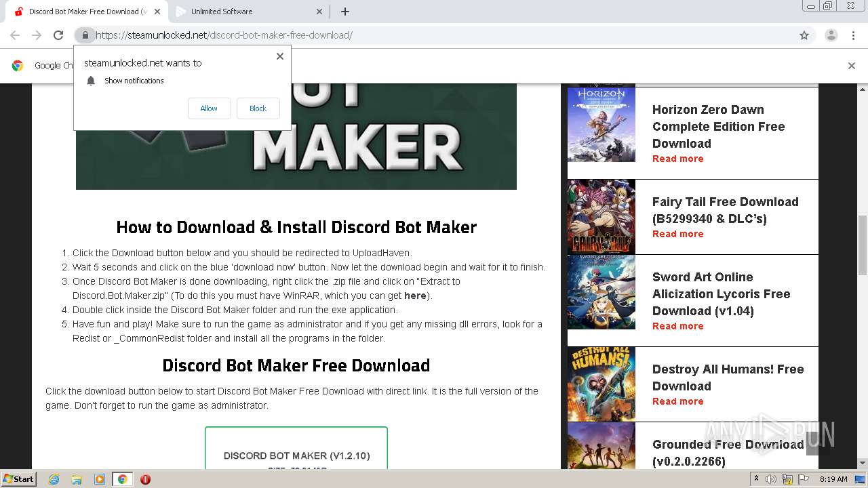Click the 8:19 AM taskbar clock
The height and width of the screenshot is (488, 868).
[833, 479]
